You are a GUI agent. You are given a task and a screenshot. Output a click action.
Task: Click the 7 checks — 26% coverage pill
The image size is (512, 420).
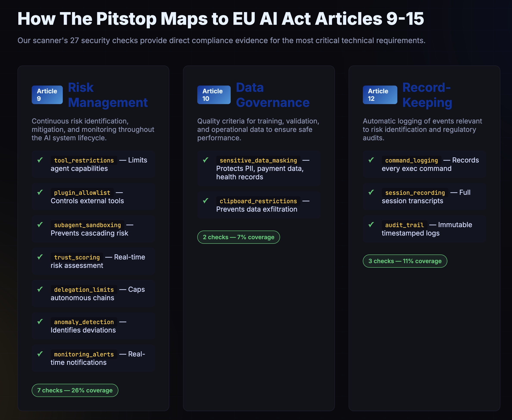[75, 390]
